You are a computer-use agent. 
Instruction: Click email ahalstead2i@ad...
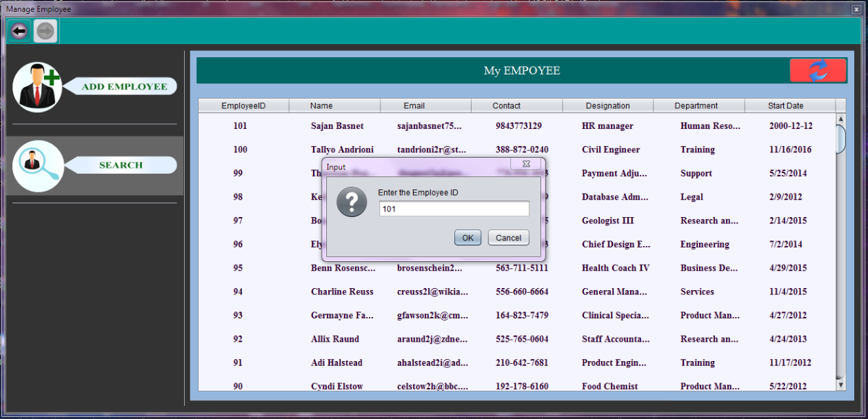[x=432, y=362]
